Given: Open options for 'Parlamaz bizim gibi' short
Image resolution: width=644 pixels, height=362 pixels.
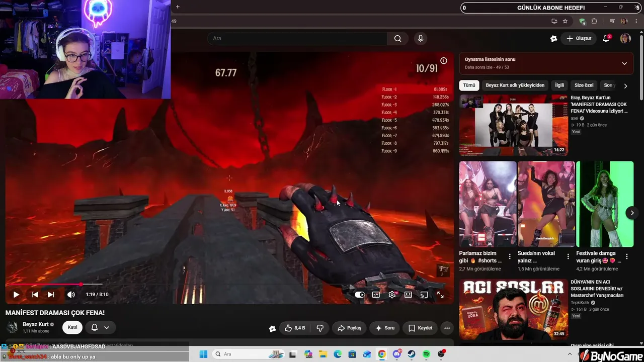Looking at the screenshot, I should pos(510,257).
